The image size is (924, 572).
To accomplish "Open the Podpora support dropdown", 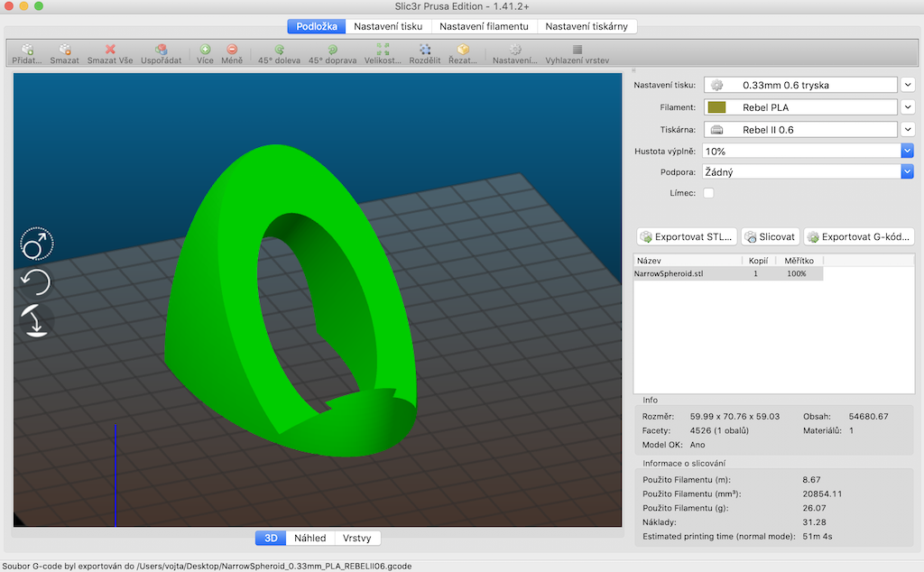I will click(907, 171).
